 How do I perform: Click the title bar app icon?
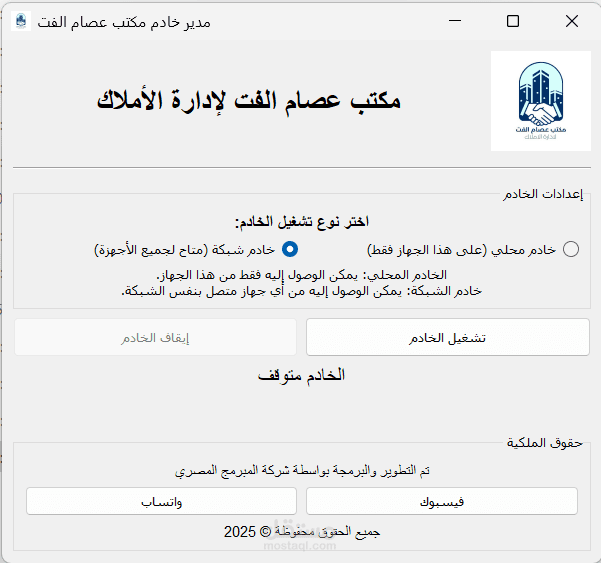(21, 21)
